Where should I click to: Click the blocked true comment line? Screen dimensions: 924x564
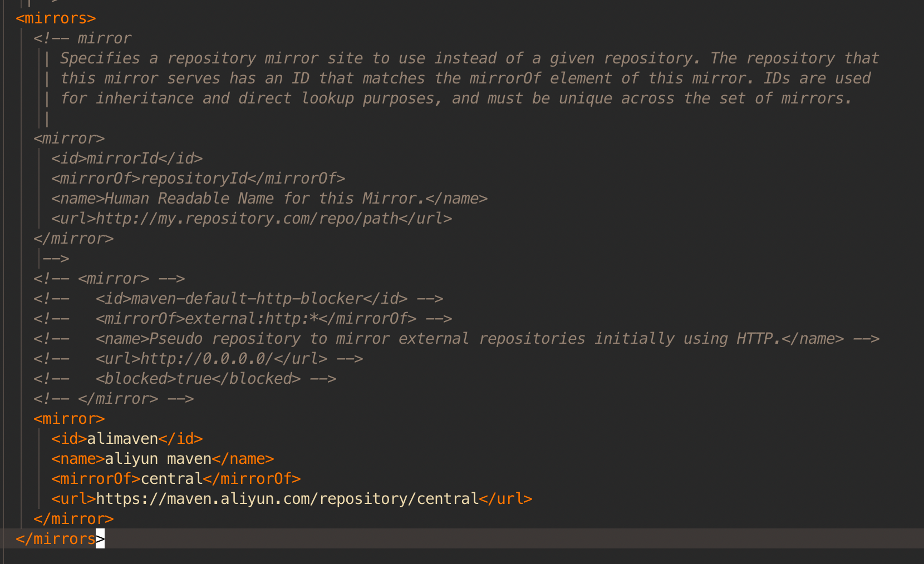click(x=185, y=379)
